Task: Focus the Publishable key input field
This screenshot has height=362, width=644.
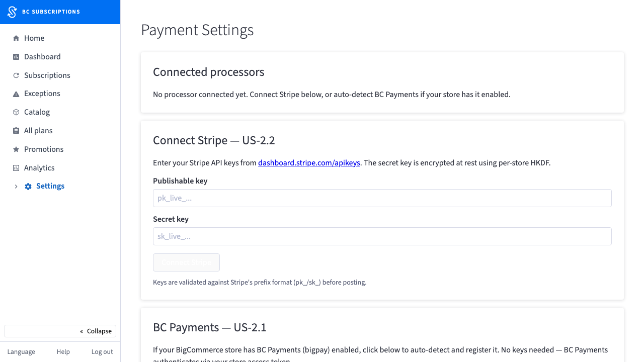Action: click(382, 198)
